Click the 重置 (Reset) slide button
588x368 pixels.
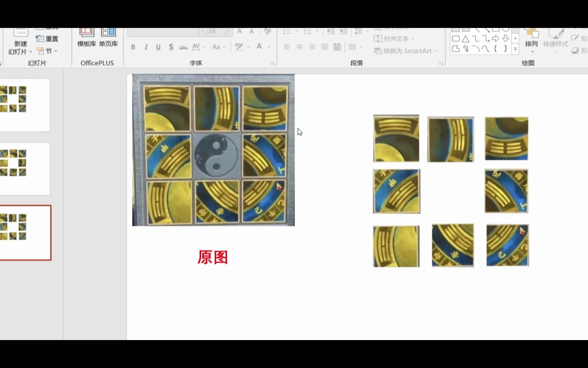(x=47, y=39)
